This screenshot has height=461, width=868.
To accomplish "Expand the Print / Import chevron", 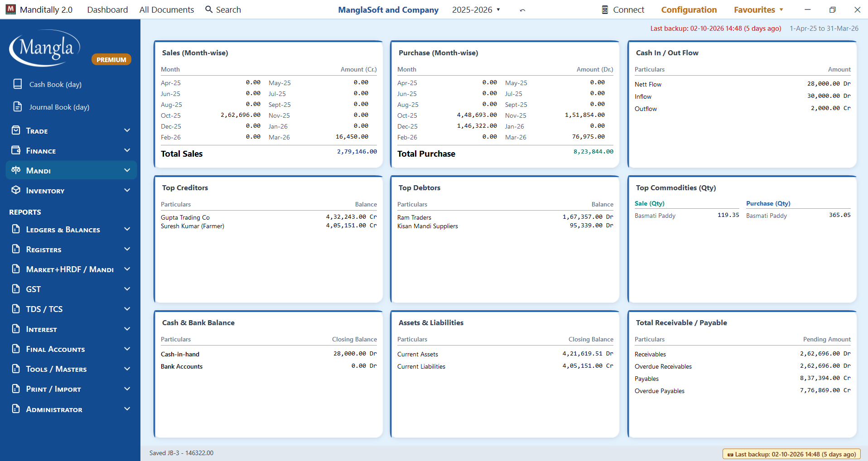I will (x=127, y=389).
